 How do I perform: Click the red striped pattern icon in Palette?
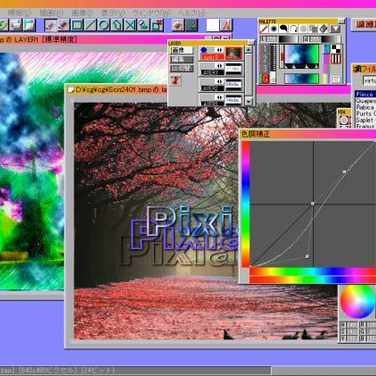coord(336,59)
